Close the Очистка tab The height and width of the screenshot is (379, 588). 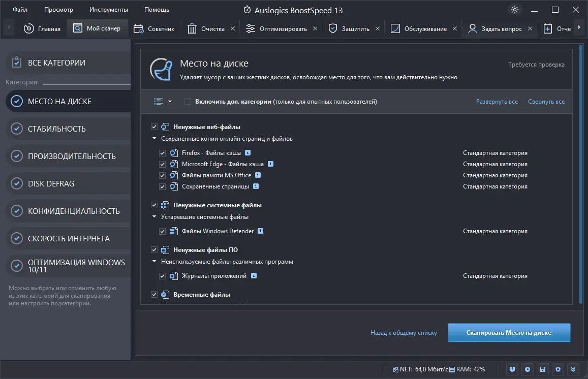click(x=232, y=28)
